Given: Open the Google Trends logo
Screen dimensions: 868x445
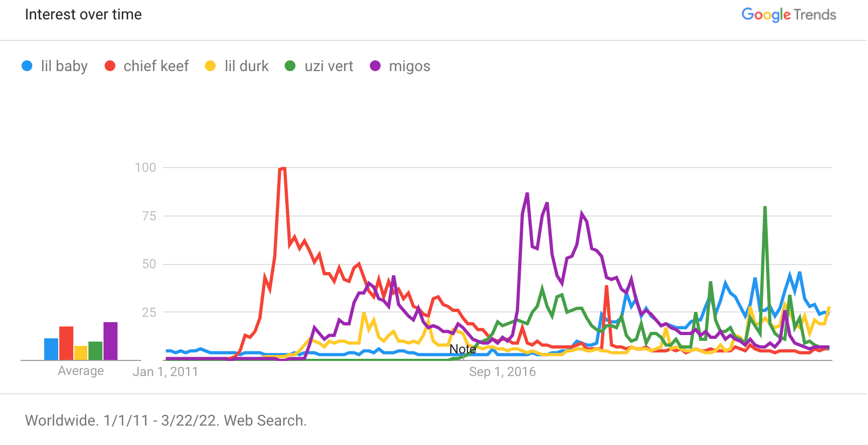Looking at the screenshot, I should pyautogui.click(x=789, y=15).
